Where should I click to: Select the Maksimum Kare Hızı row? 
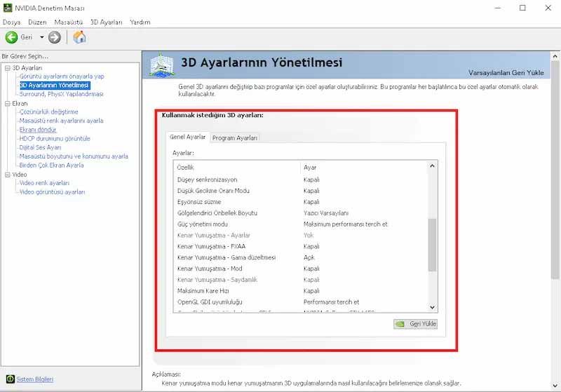click(x=301, y=291)
